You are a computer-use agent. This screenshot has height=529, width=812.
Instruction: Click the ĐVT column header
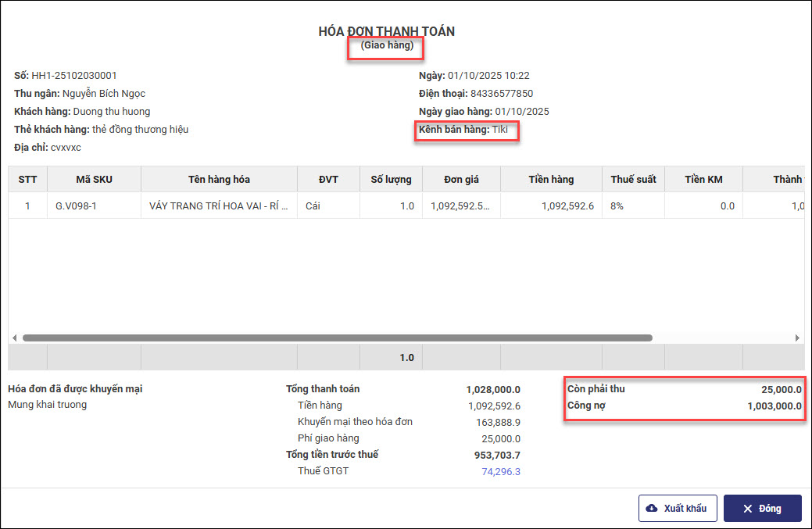point(328,179)
